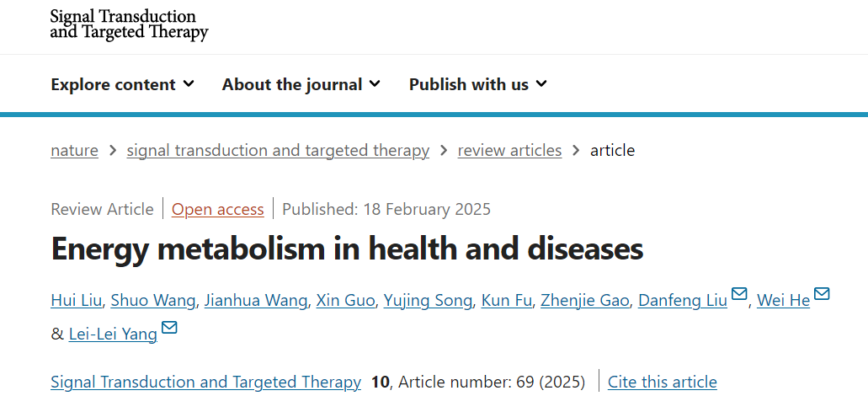Expand the Explore content menu chevron
The width and height of the screenshot is (868, 412).
click(189, 84)
